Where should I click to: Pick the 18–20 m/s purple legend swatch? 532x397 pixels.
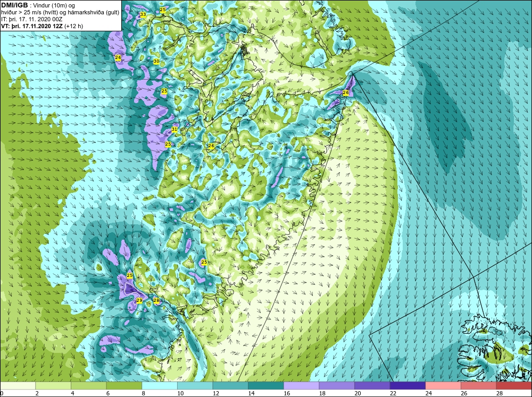[x=337, y=386]
